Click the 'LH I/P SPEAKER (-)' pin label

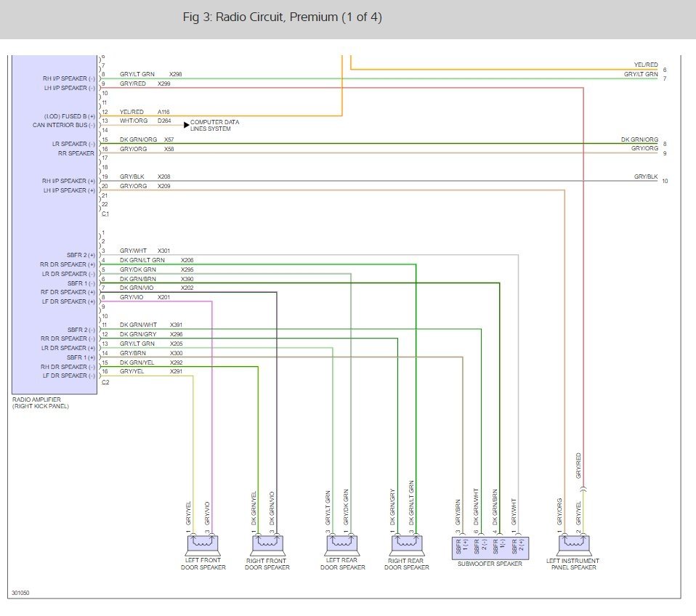[69, 88]
